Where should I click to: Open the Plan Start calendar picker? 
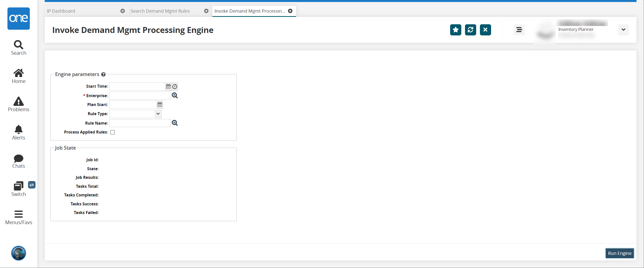click(160, 105)
